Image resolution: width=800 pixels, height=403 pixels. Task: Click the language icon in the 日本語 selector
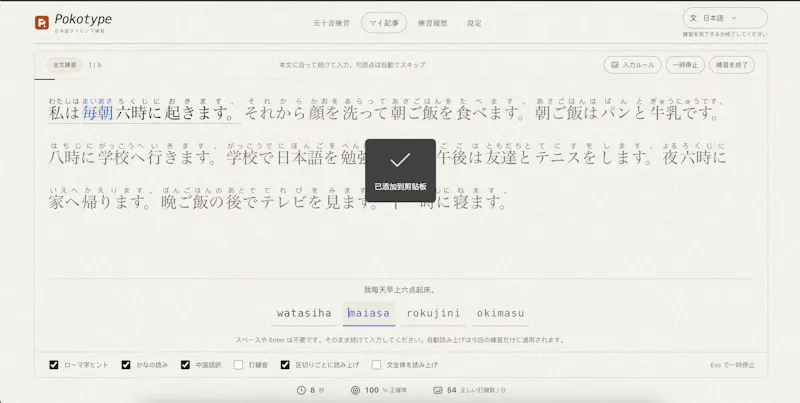[x=693, y=18]
